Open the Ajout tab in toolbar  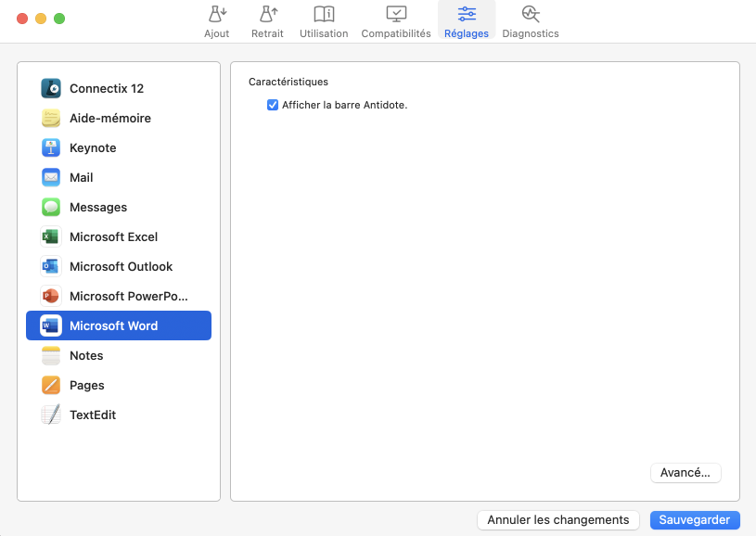tap(216, 22)
